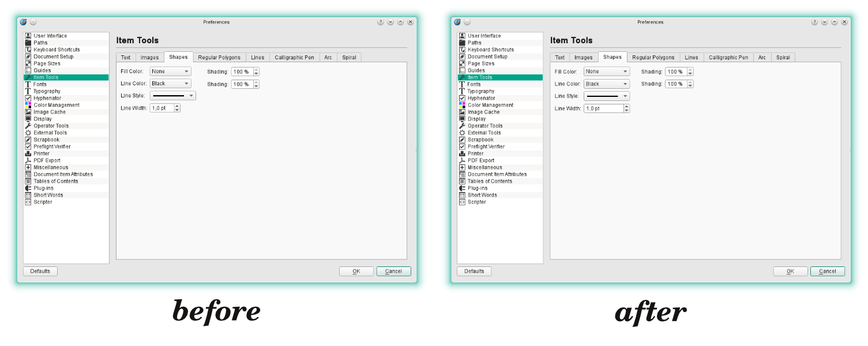Switch to Regular Polygons tab in before dialog
Screen dimensions: 868x346
219,58
